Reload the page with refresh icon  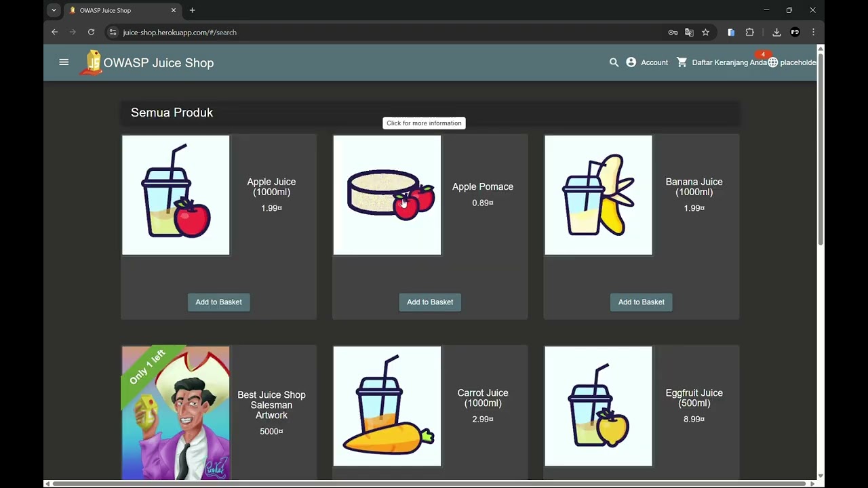coord(91,32)
